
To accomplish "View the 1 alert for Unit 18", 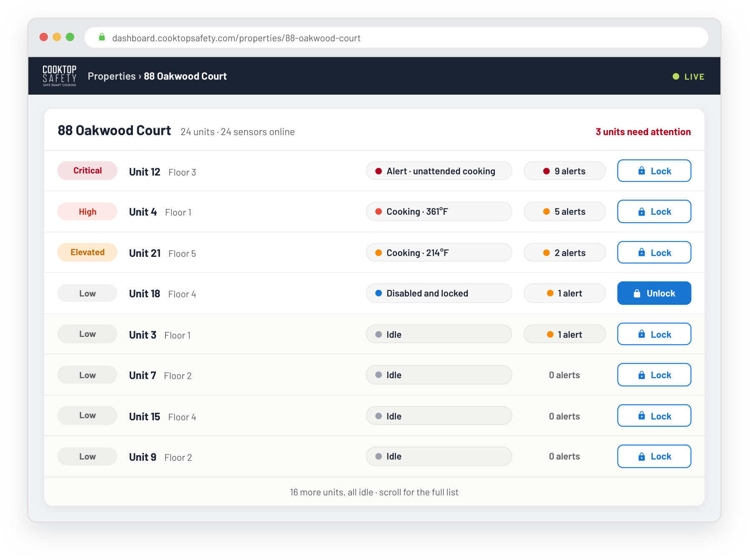I will pyautogui.click(x=564, y=293).
